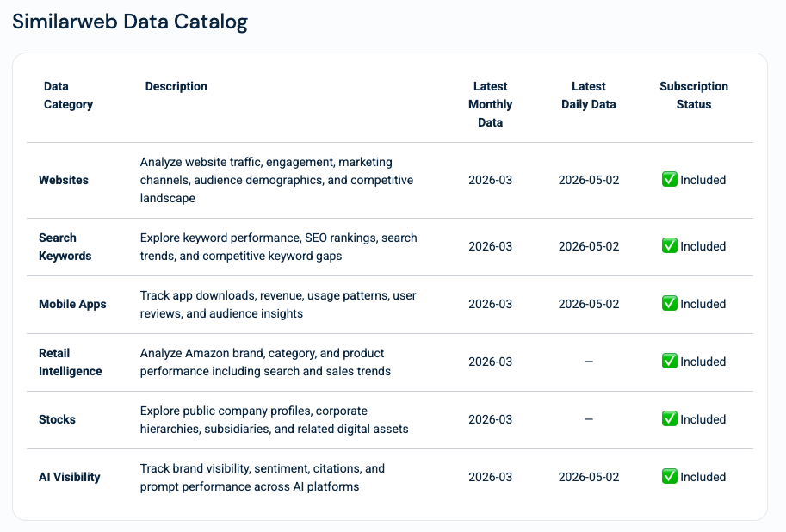Click the Latest Monthly Data column header

pos(490,104)
